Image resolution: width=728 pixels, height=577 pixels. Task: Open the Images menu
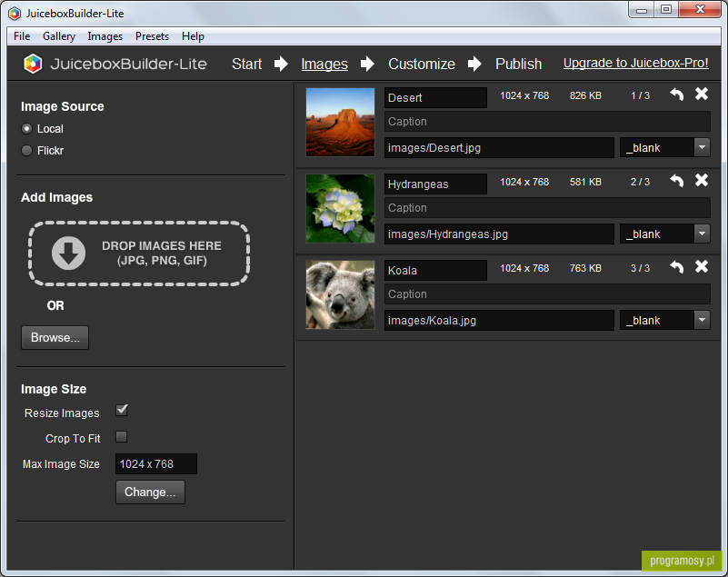(105, 36)
